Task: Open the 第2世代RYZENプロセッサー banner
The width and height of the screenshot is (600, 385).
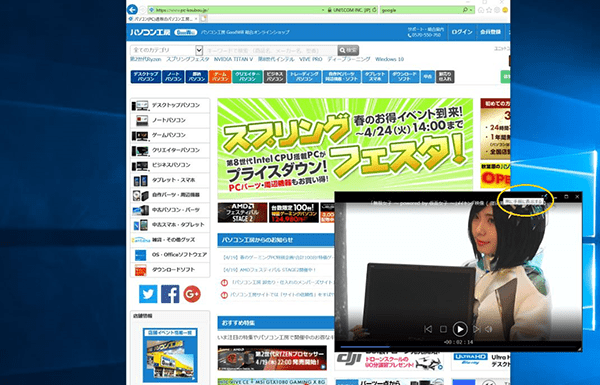Action: tap(272, 358)
